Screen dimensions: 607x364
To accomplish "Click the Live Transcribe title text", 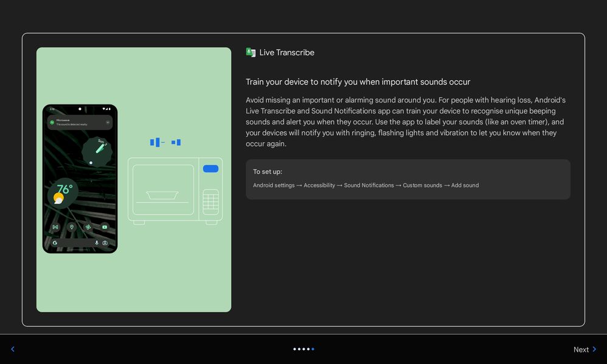I will 286,53.
